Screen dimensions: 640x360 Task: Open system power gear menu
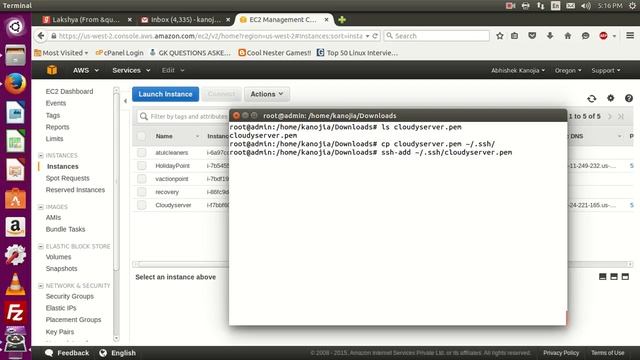(x=632, y=6)
